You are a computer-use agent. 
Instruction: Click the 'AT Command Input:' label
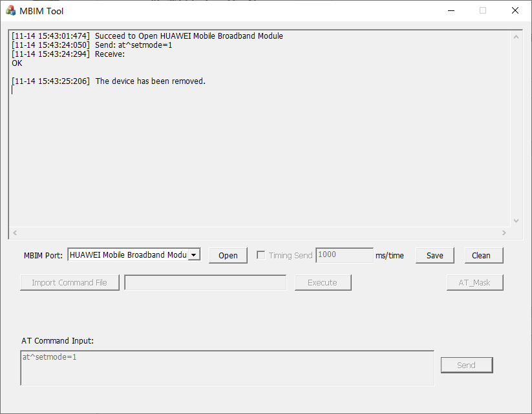tap(58, 341)
